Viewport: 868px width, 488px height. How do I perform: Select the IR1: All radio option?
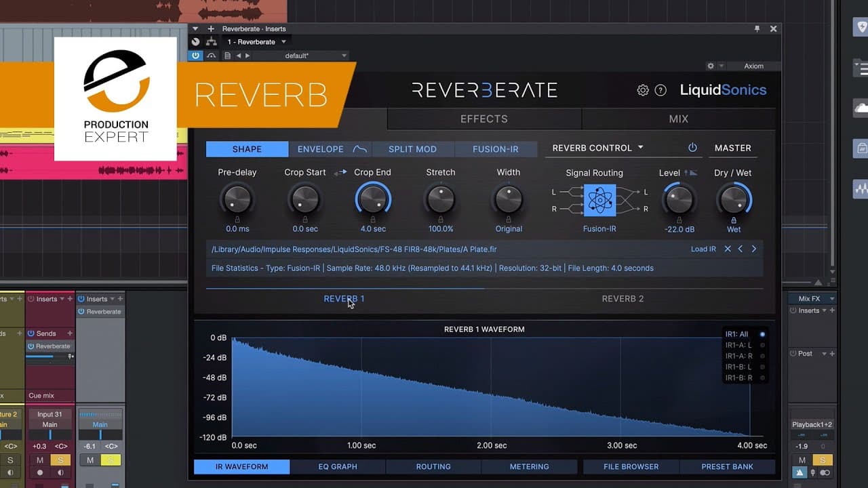coord(762,334)
